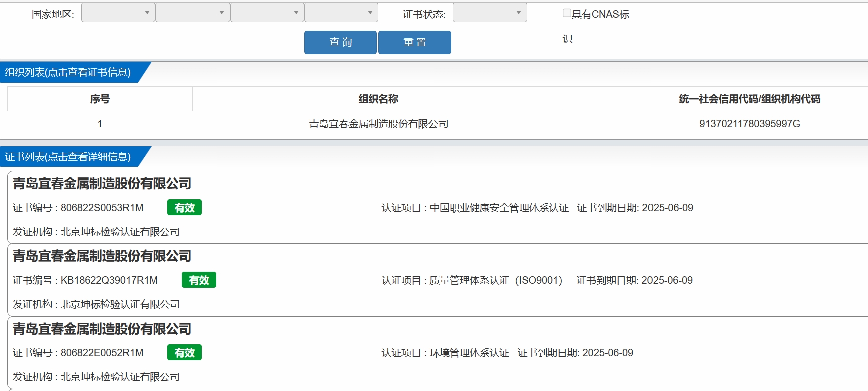This screenshot has width=868, height=391.
Task: Click 有效 badge beside 806822E0052R1M
Action: click(184, 353)
